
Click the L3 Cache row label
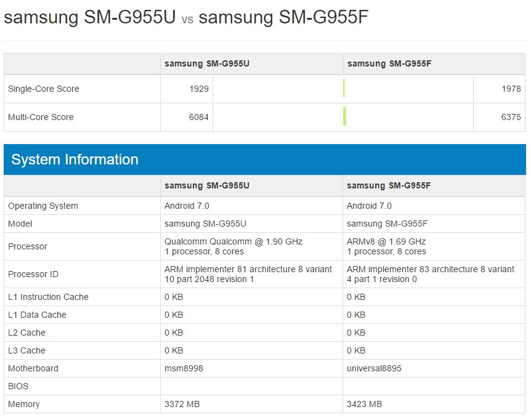(26, 350)
